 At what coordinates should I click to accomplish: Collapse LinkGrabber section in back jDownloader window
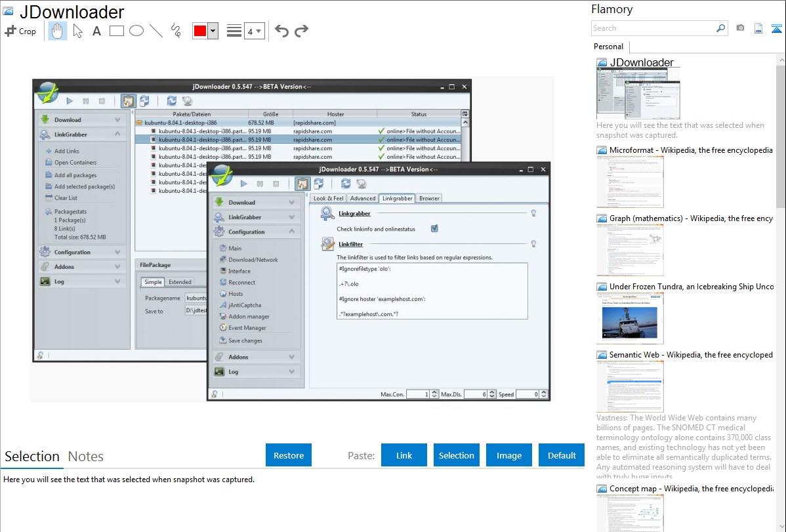[82, 134]
